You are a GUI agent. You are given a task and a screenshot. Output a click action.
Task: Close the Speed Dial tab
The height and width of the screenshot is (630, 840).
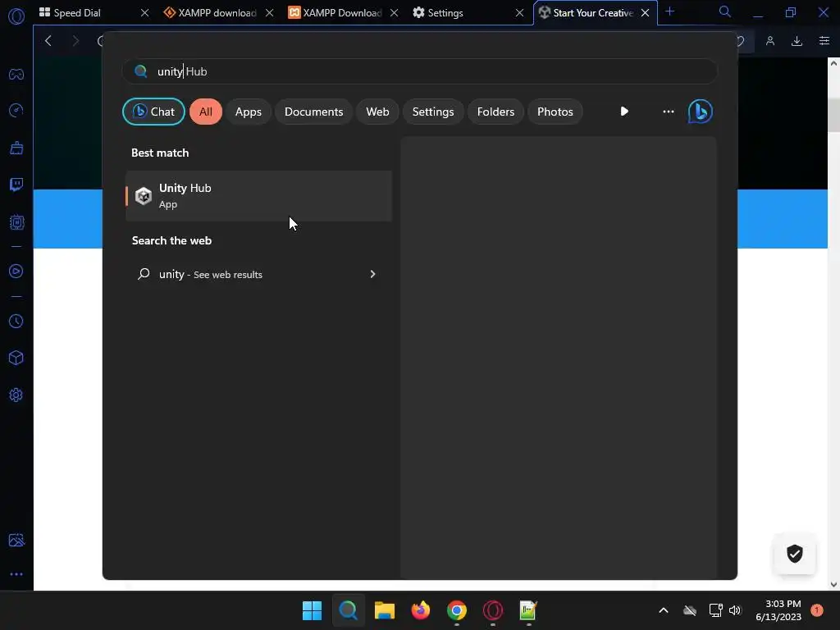(144, 12)
